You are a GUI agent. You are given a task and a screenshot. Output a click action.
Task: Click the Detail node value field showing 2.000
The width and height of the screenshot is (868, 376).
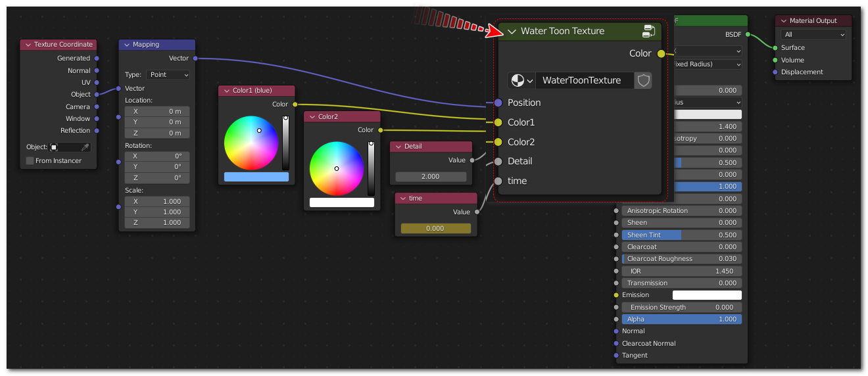coord(430,177)
